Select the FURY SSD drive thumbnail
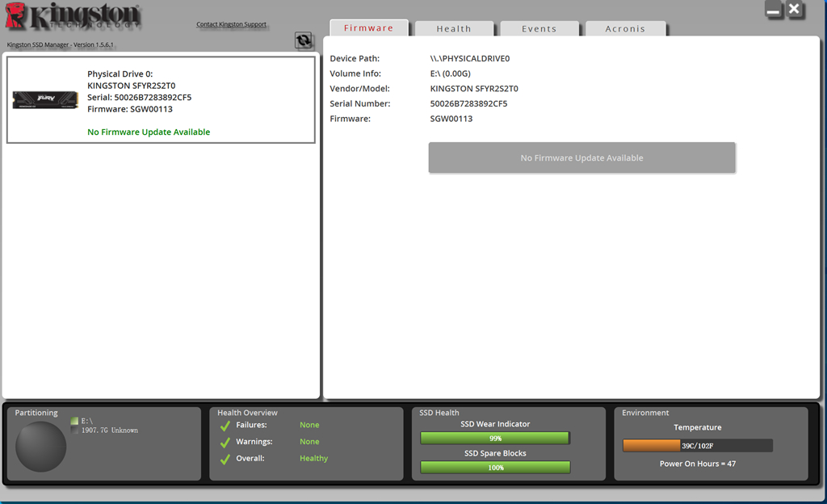Screen dimensions: 827x504 click(45, 99)
